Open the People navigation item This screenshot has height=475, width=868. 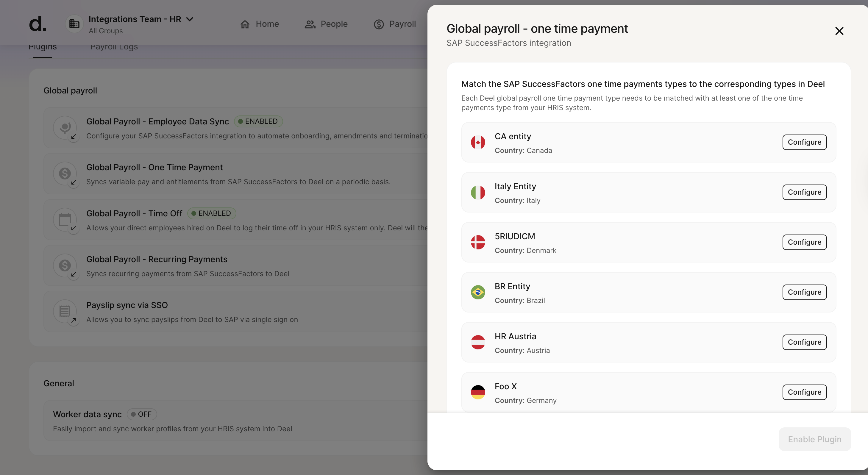pyautogui.click(x=326, y=24)
